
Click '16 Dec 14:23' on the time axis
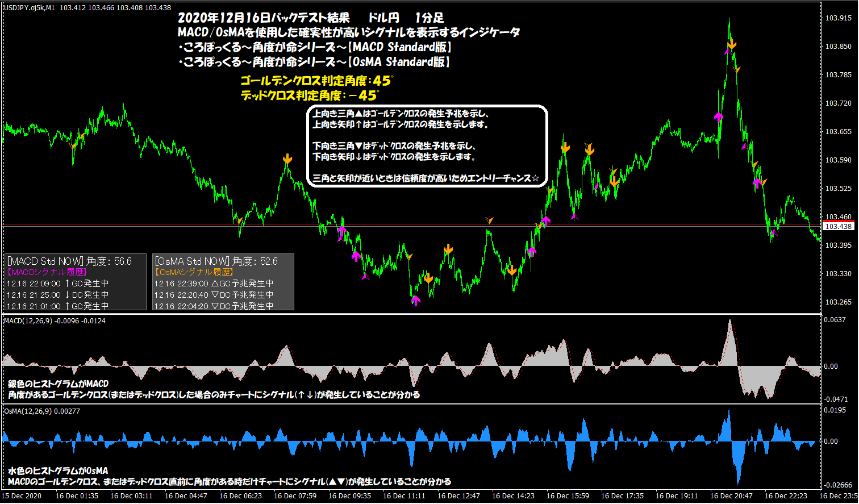click(x=513, y=496)
